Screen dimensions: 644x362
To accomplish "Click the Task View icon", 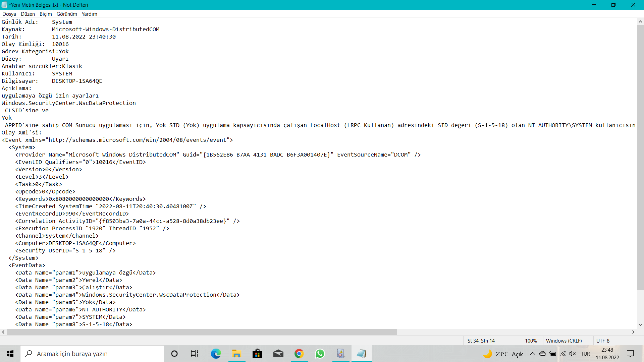I will coord(195,354).
